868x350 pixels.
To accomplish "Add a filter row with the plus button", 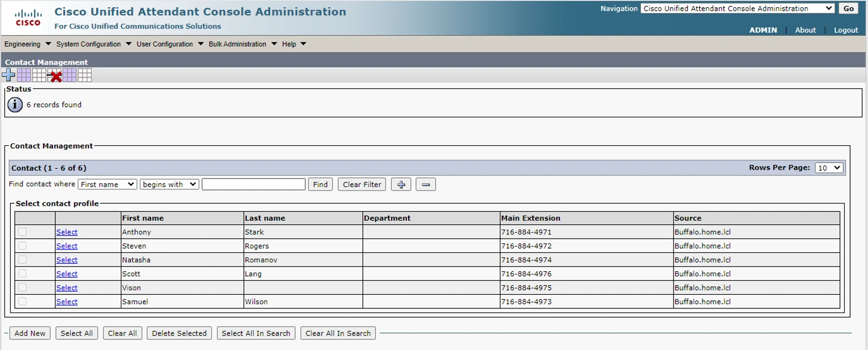I will click(401, 185).
